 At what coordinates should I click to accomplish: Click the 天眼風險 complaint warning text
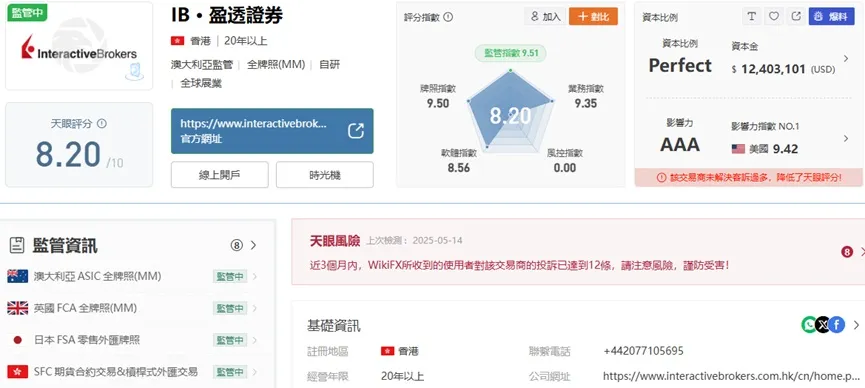(x=520, y=265)
